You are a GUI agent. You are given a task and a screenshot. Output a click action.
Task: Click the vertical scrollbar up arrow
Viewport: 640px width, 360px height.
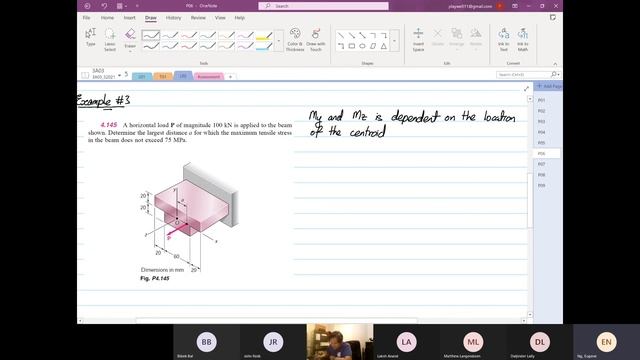(x=530, y=99)
